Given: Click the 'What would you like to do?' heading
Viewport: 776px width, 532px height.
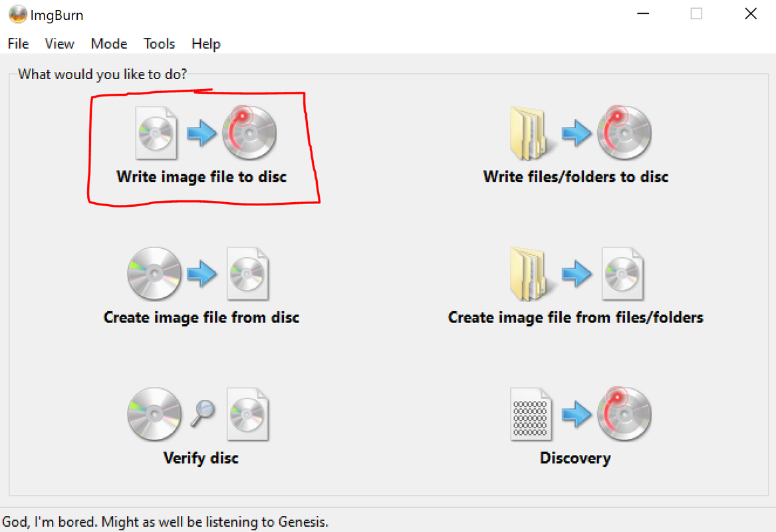Looking at the screenshot, I should pos(102,74).
